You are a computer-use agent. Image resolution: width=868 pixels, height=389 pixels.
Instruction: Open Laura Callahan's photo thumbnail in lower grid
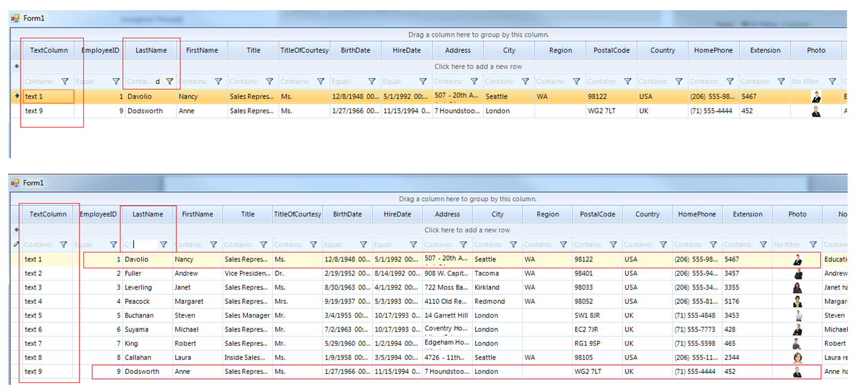pos(797,358)
